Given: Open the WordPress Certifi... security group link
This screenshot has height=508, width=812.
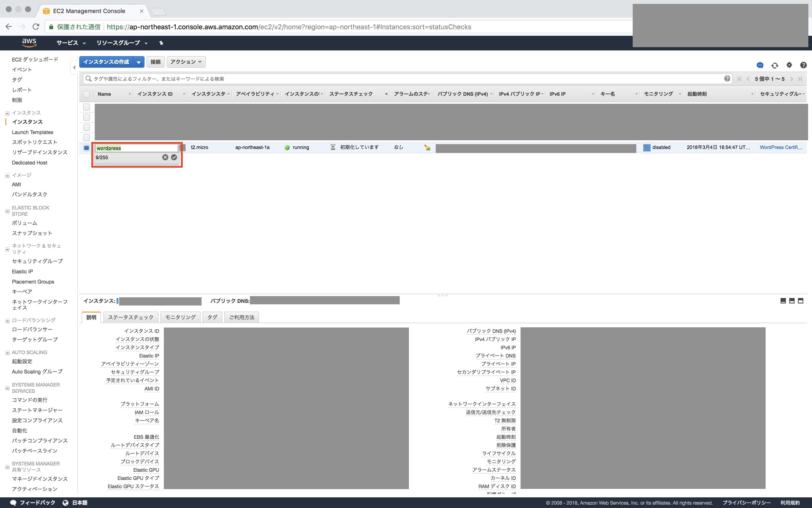Looking at the screenshot, I should click(x=781, y=148).
